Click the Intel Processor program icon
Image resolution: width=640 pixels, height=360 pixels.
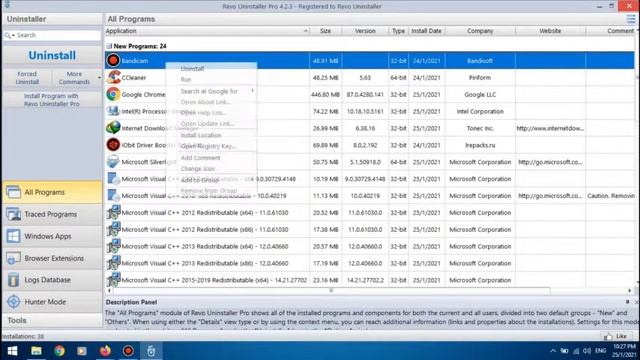pos(113,111)
